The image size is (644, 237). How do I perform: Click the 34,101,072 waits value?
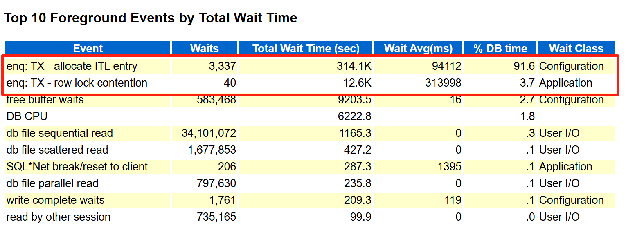point(209,133)
